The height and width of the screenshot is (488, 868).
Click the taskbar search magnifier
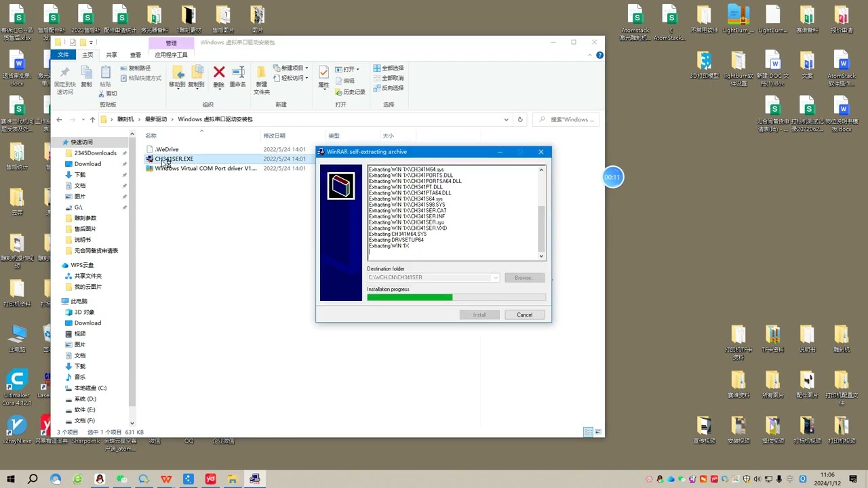pyautogui.click(x=33, y=479)
